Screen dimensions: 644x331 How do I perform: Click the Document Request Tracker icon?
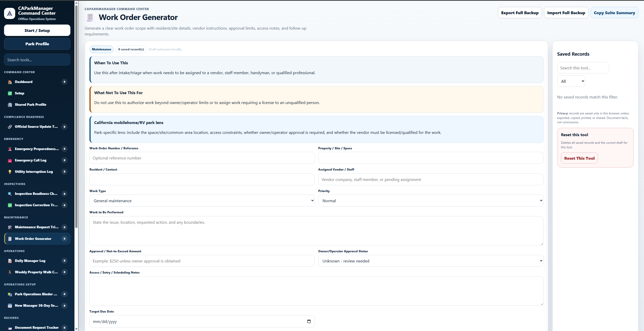point(10,328)
